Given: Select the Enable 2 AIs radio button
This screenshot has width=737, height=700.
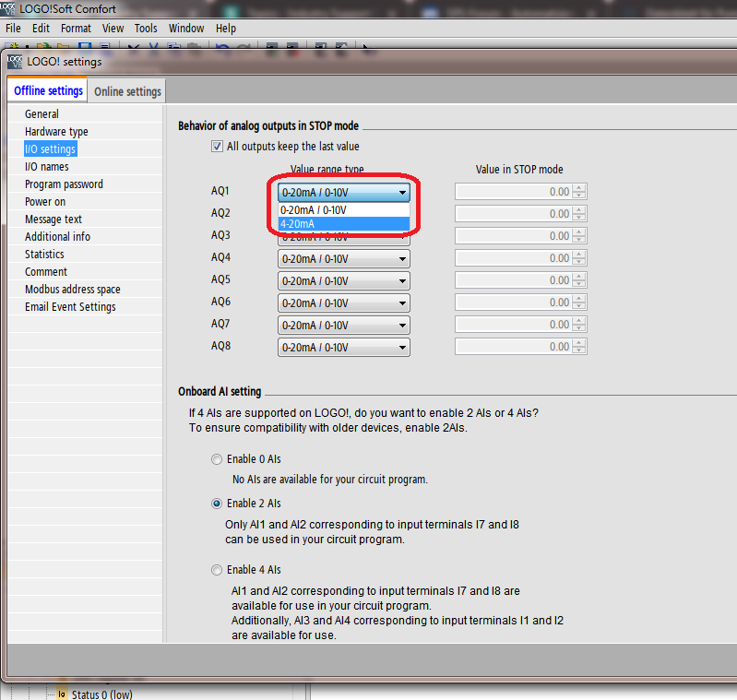Looking at the screenshot, I should click(x=217, y=504).
